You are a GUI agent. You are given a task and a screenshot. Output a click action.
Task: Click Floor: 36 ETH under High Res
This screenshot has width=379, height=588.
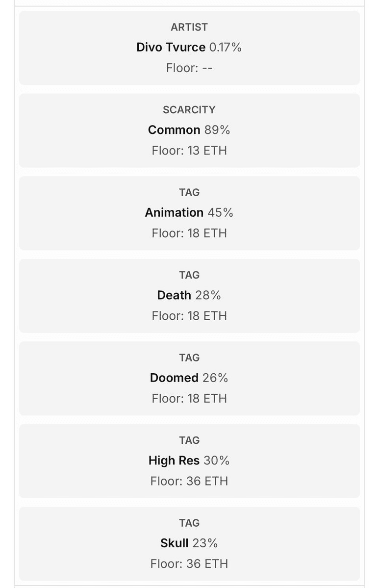click(x=189, y=481)
